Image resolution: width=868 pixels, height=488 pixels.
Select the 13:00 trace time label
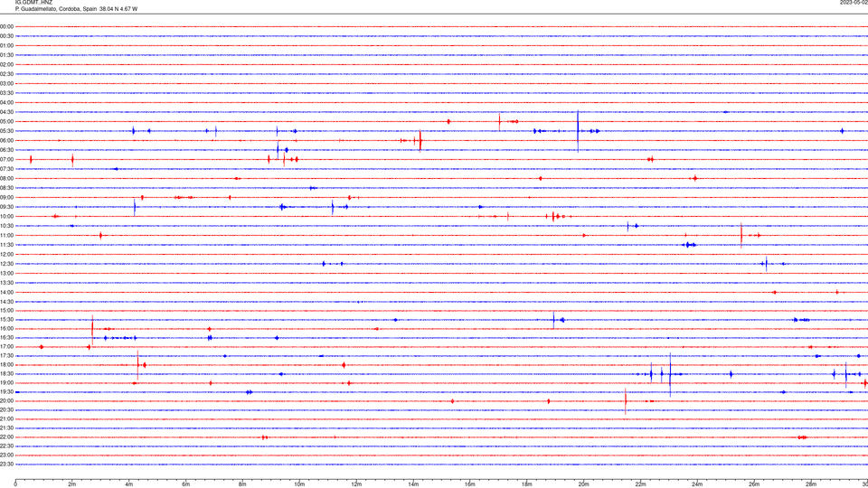[6, 273]
